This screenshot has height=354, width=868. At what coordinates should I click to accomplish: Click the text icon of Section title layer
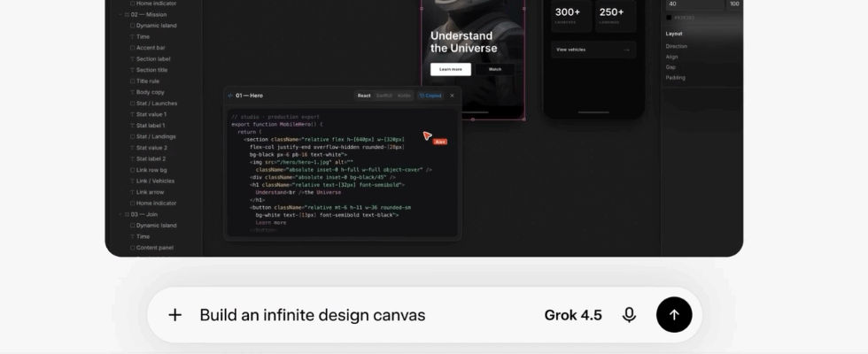pos(132,70)
